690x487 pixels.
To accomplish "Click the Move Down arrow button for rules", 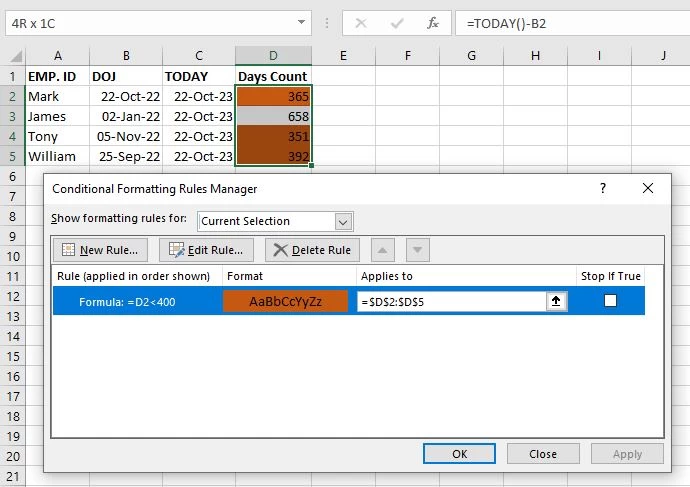I will 418,250.
